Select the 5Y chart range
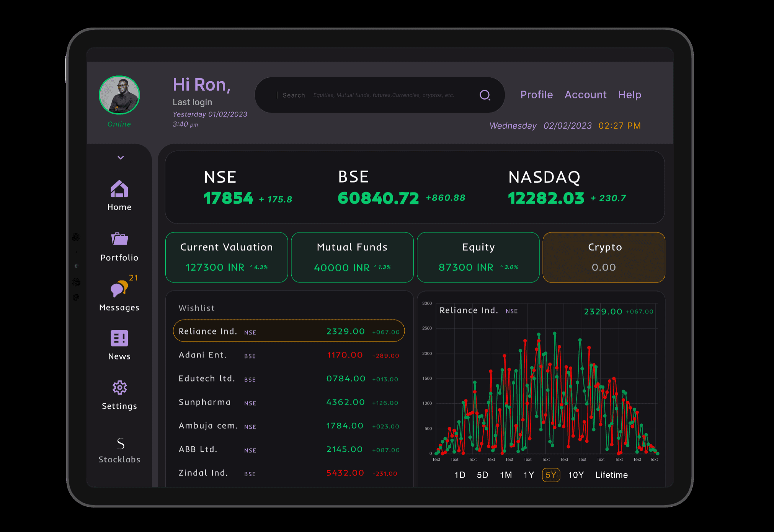 click(551, 475)
